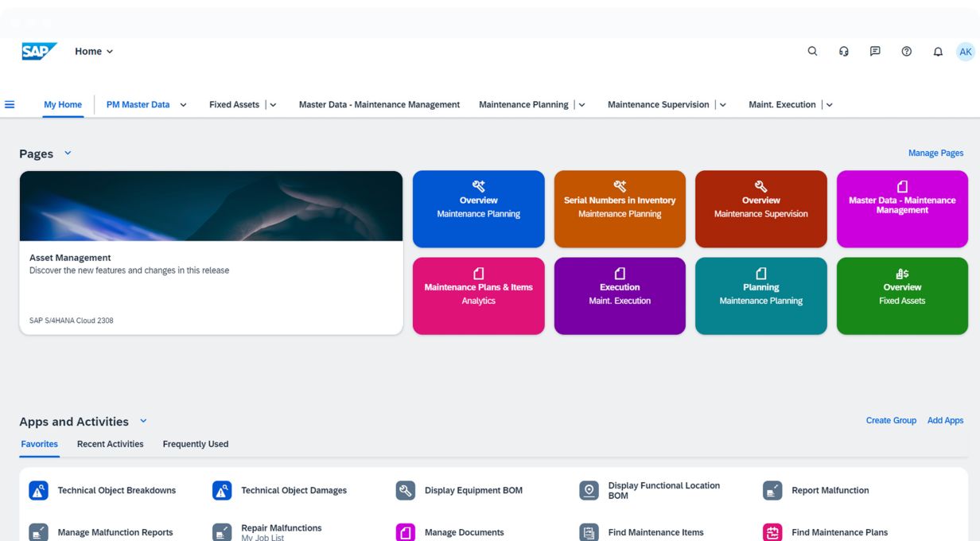Click the Display Equipment BOM wrench icon

(x=406, y=491)
